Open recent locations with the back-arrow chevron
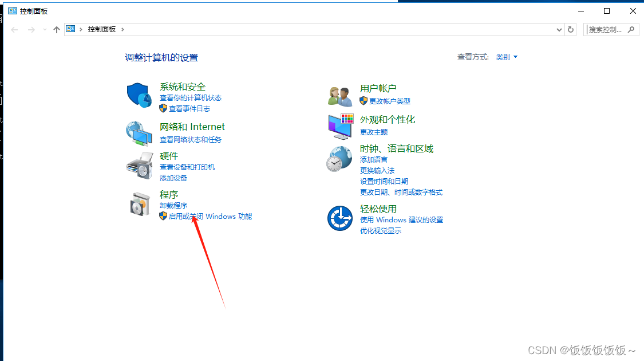The image size is (644, 361). pos(44,29)
